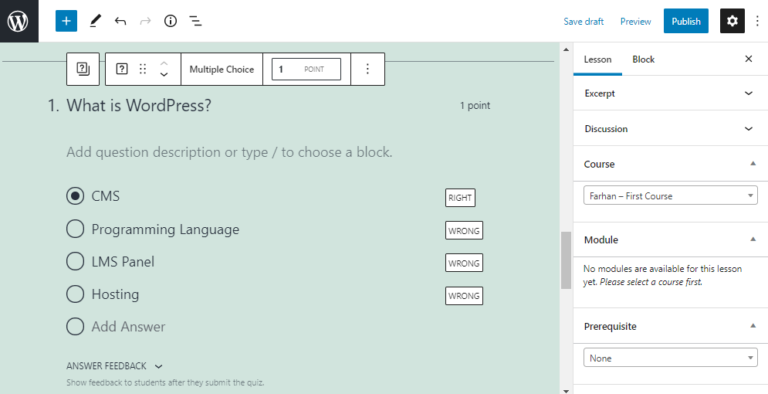This screenshot has height=394, width=768.
Task: Click the editor scrollbar up arrow
Action: pos(566,49)
